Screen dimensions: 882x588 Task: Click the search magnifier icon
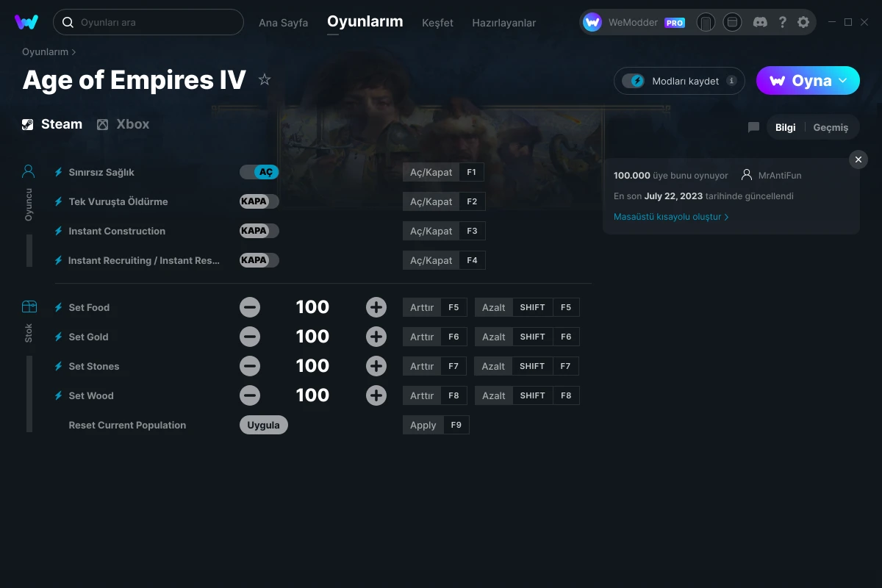pyautogui.click(x=68, y=22)
